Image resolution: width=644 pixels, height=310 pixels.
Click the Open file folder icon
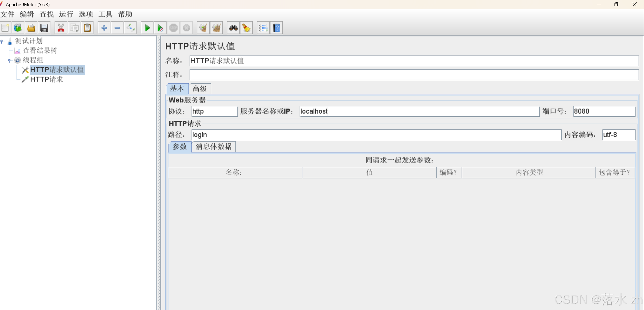[31, 28]
